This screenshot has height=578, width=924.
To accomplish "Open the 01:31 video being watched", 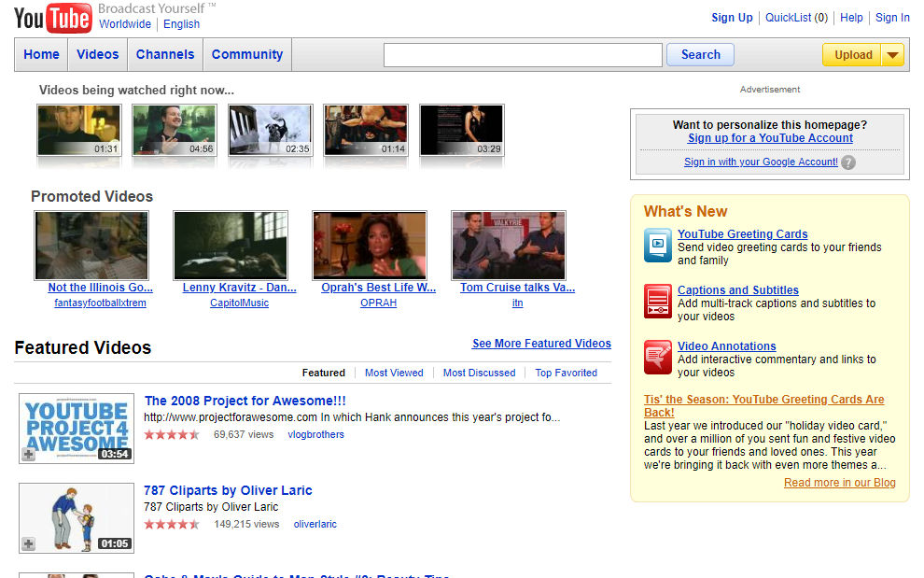I will click(79, 131).
